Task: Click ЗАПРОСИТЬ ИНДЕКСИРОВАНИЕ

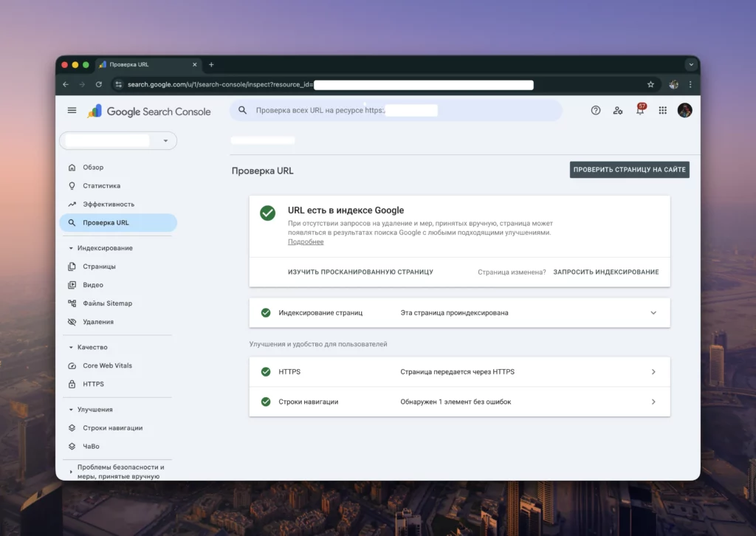Action: coord(605,272)
